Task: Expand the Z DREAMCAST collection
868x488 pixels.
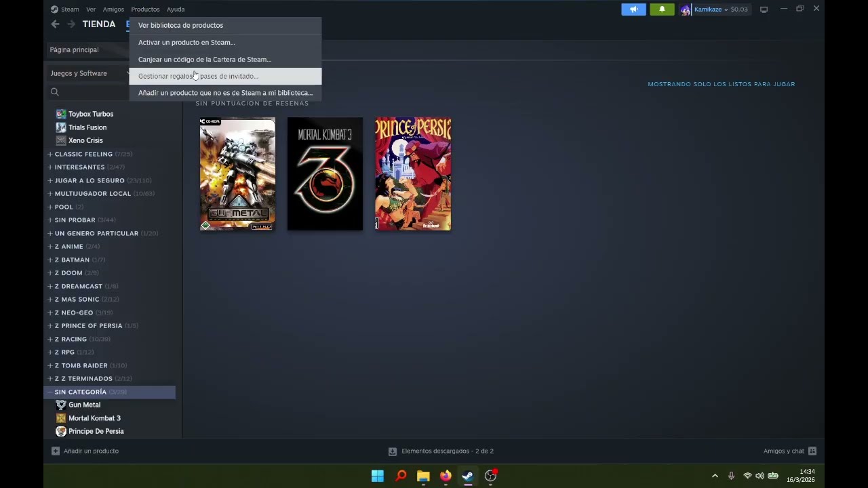Action: 50,286
